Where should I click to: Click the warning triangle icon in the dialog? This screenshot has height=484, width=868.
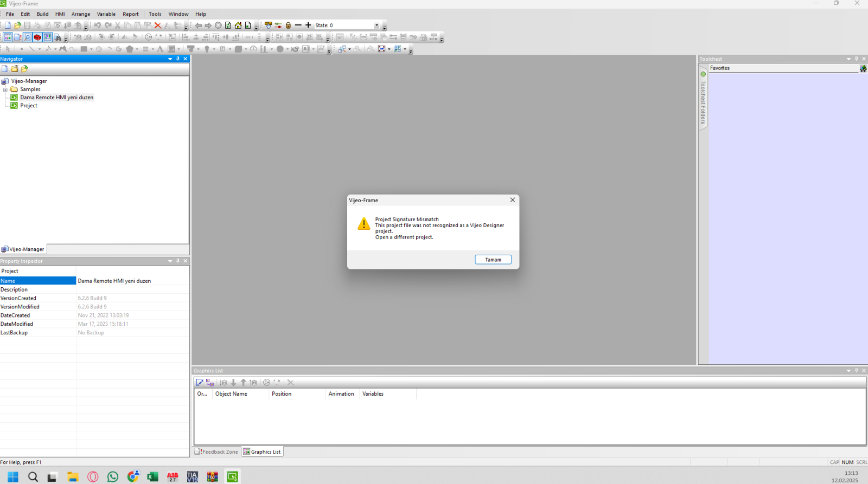[364, 223]
